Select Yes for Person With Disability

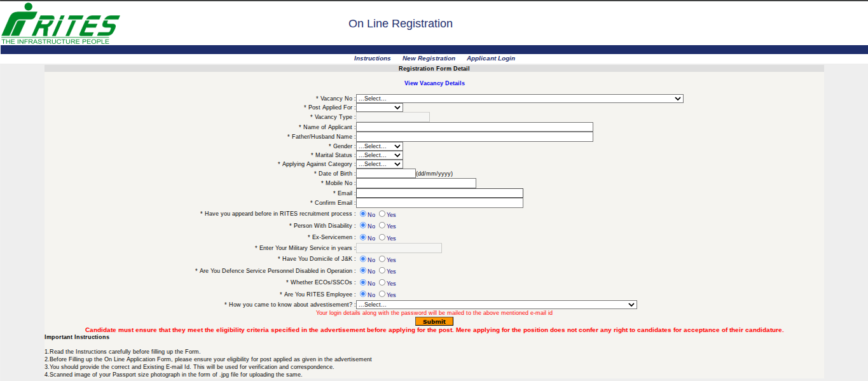pyautogui.click(x=382, y=225)
